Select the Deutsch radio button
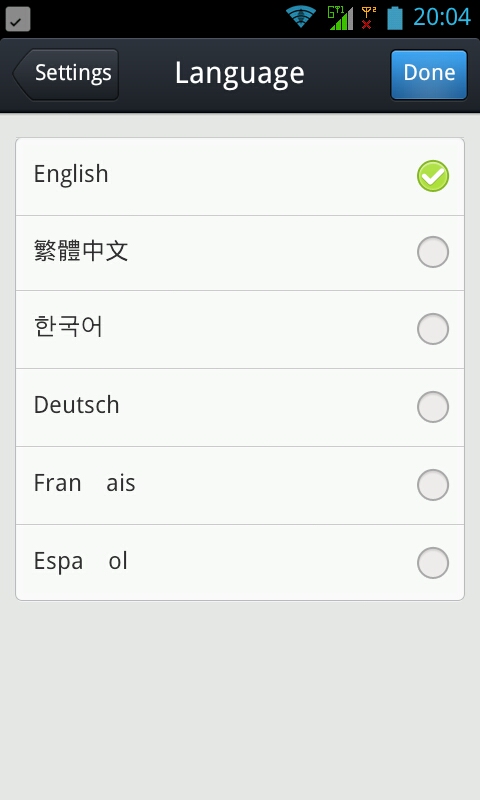 tap(433, 407)
